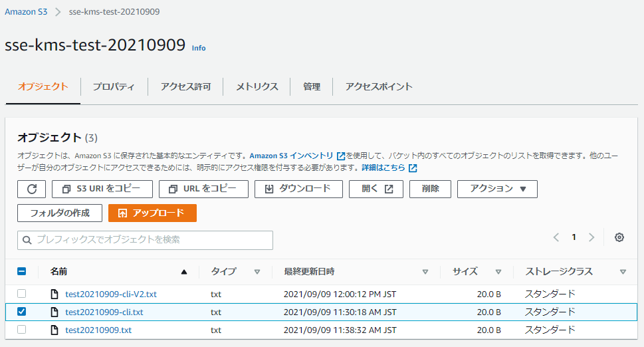
Task: Click 2021/09/09 11:30:18 AM JST timestamp
Action: (x=340, y=312)
